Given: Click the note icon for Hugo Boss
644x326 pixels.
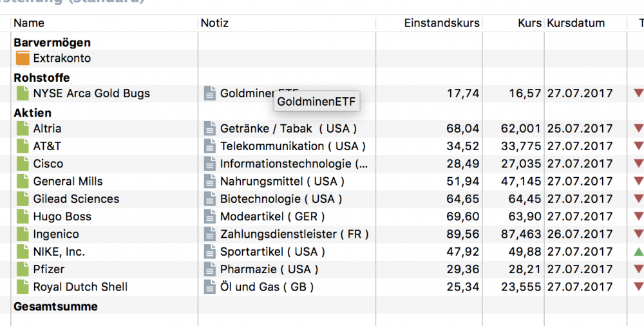Looking at the screenshot, I should point(209,216).
